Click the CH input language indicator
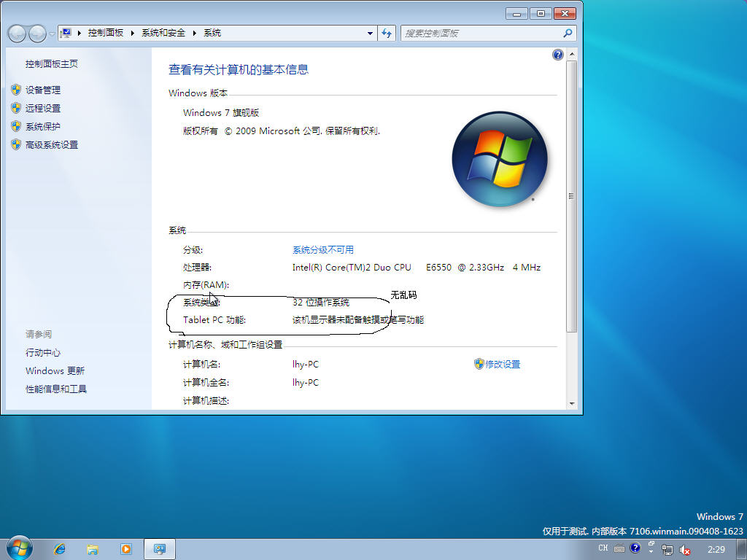Image resolution: width=747 pixels, height=560 pixels. pyautogui.click(x=603, y=548)
